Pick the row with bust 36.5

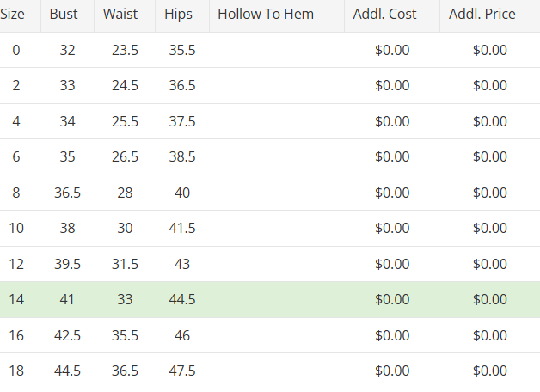coord(270,193)
